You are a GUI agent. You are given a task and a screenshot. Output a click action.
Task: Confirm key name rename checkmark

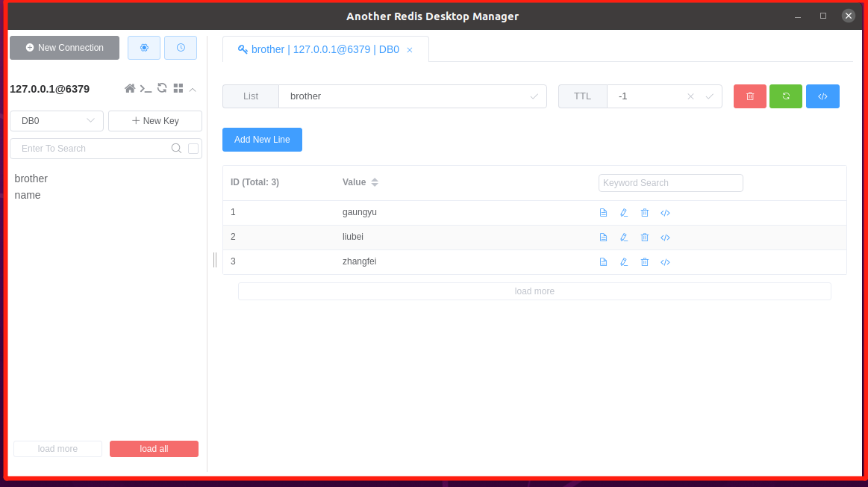click(534, 96)
